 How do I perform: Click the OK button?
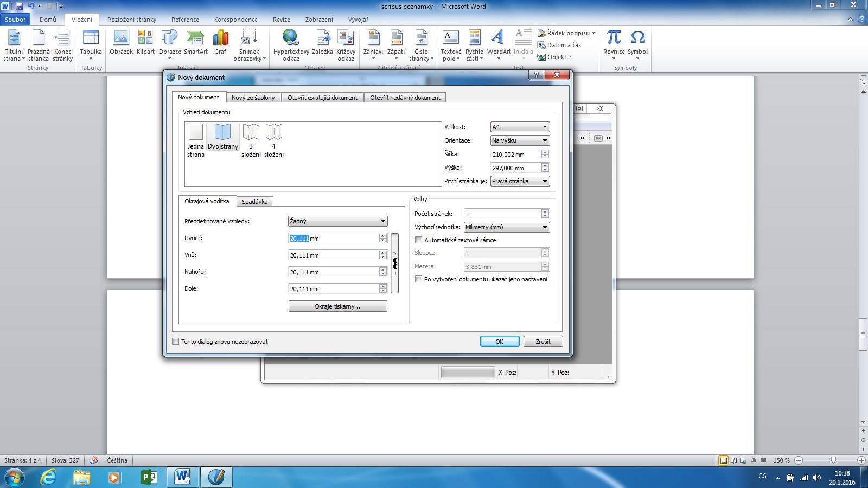point(500,342)
